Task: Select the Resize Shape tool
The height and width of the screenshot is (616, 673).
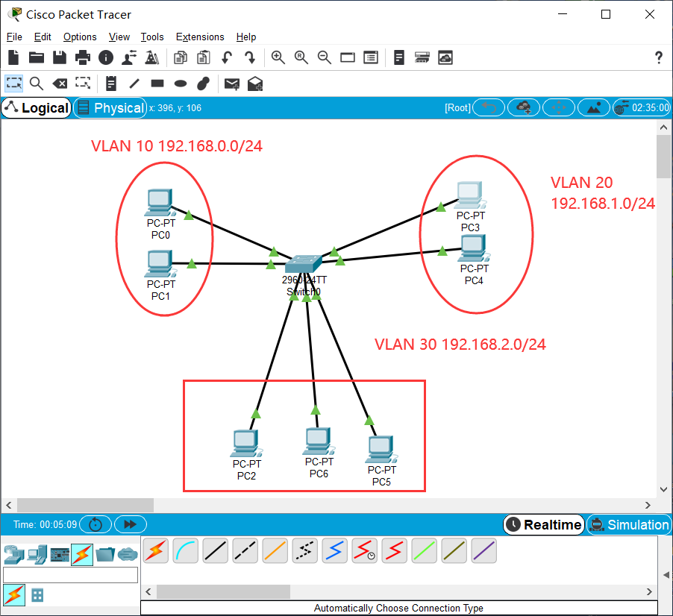Action: coord(83,84)
